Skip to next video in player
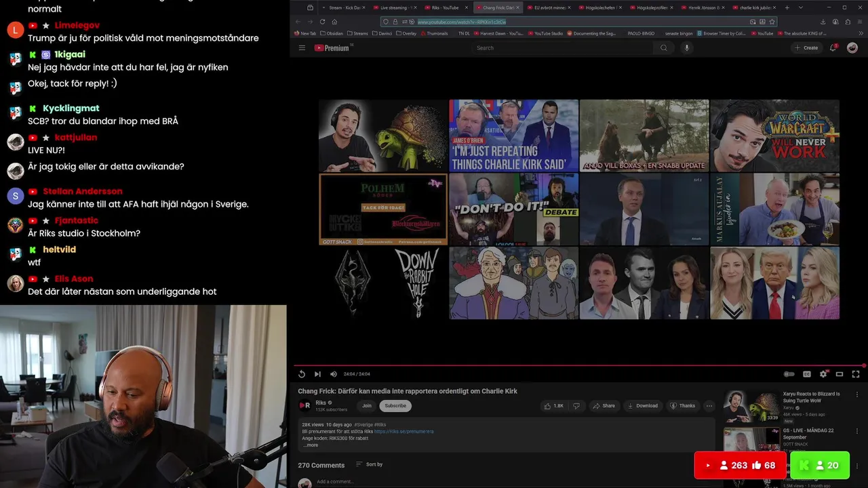Viewport: 868px width, 488px height. pyautogui.click(x=317, y=374)
